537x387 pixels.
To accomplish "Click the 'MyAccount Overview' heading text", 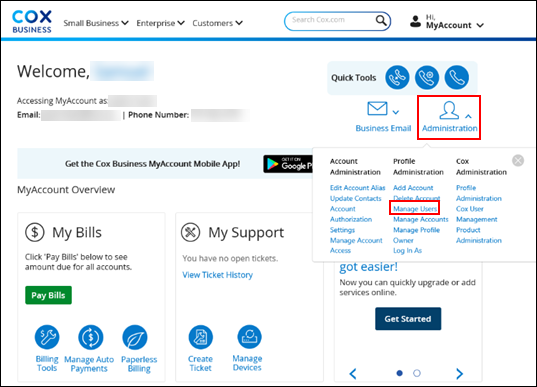I will click(x=66, y=189).
